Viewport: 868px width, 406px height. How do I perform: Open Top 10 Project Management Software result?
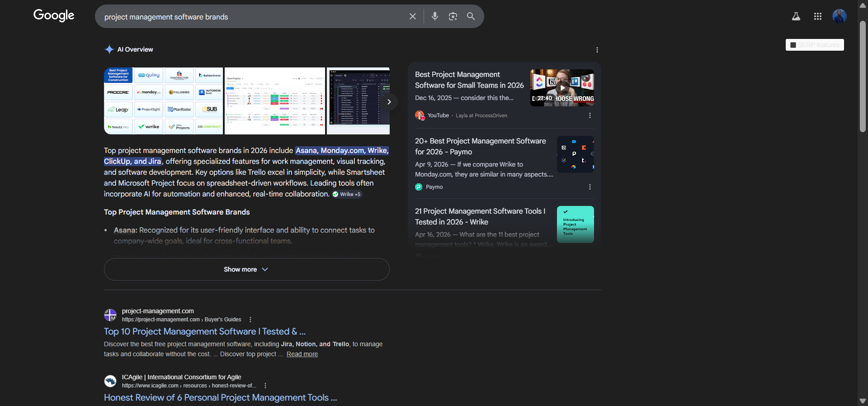pos(205,331)
